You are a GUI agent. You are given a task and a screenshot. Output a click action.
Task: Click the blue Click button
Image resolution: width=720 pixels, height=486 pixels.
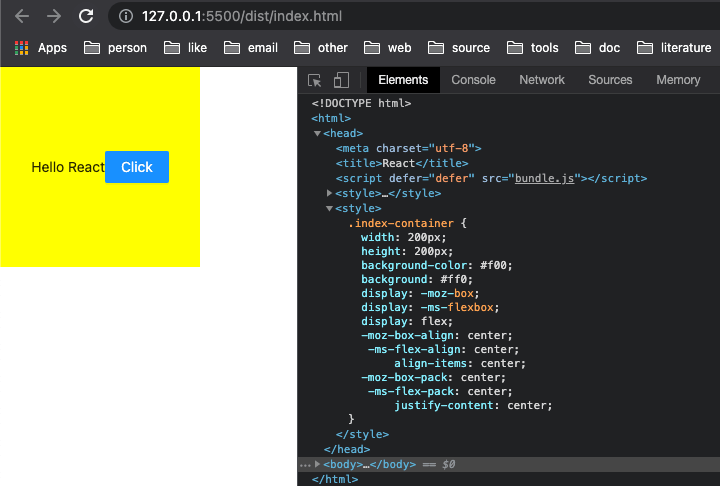137,167
